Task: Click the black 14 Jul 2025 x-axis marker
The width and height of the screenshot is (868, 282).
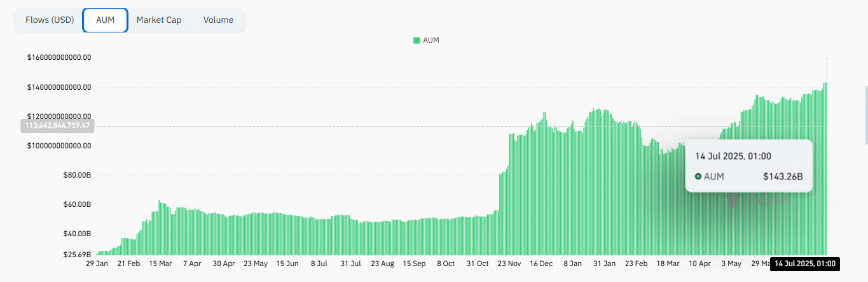Action: pyautogui.click(x=803, y=264)
